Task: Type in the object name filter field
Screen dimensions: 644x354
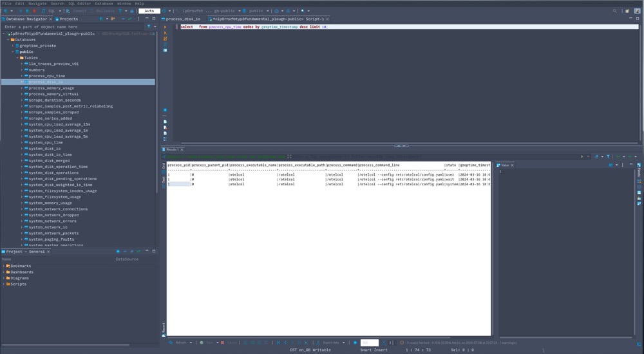Action: pyautogui.click(x=71, y=27)
